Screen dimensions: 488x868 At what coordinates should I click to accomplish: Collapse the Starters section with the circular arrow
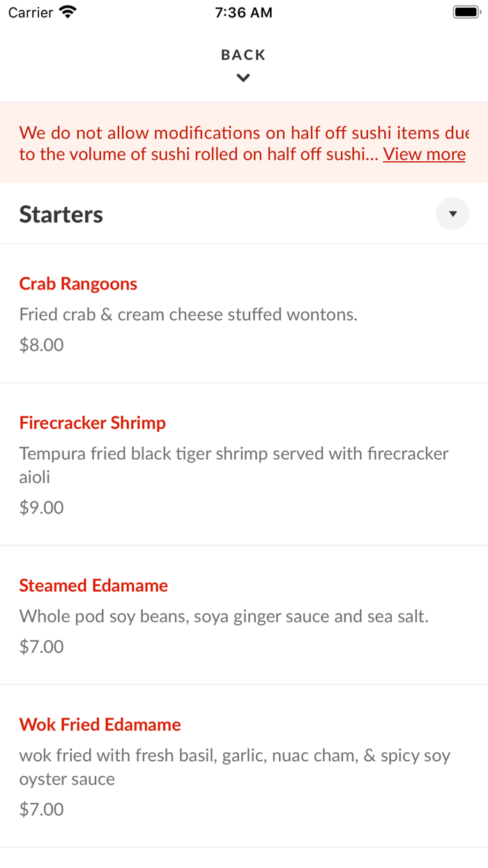click(452, 214)
